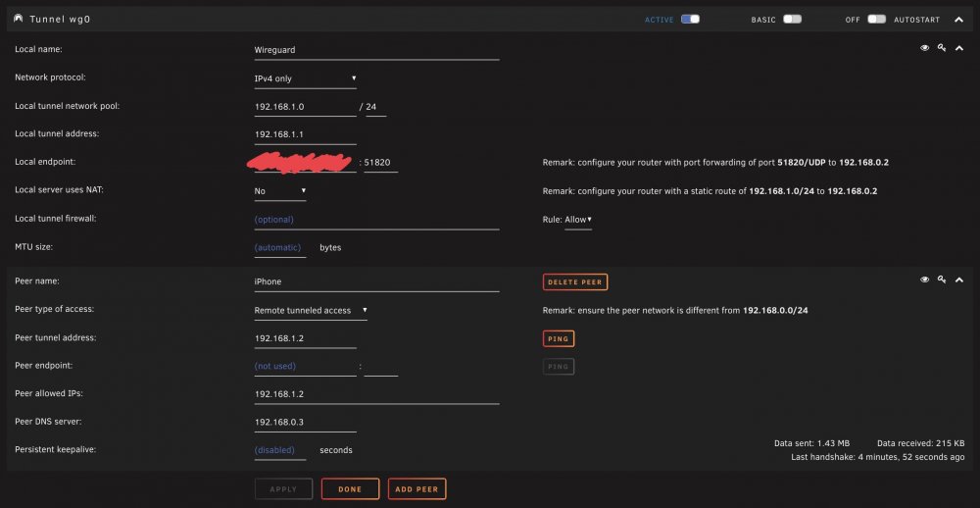Click the peer network remark text
Screen dimensions: 980x508
pos(675,310)
